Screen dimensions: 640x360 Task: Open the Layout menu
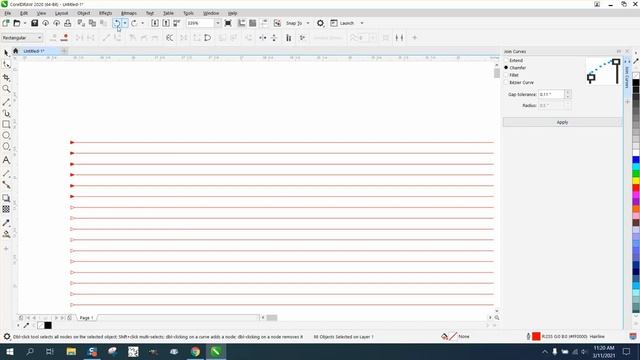coord(61,13)
